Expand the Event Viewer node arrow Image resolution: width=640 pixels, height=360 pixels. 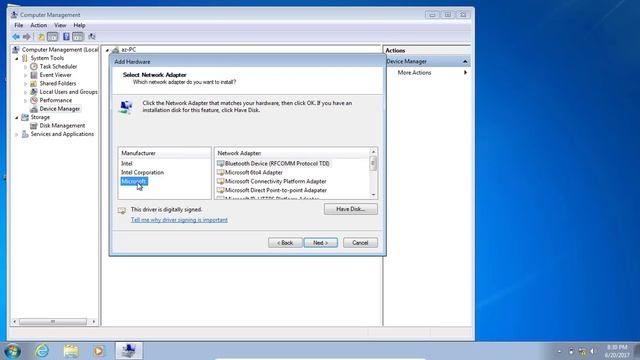(26, 75)
